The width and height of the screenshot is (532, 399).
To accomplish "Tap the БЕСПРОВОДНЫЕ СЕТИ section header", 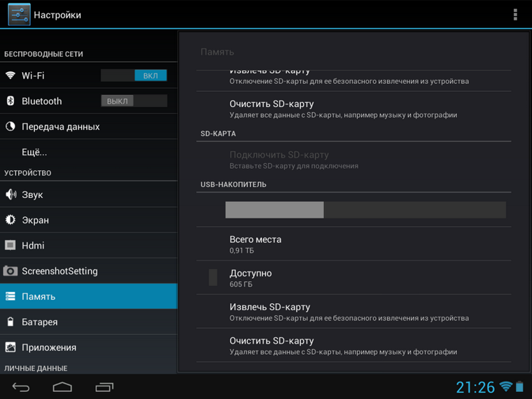I will point(43,54).
